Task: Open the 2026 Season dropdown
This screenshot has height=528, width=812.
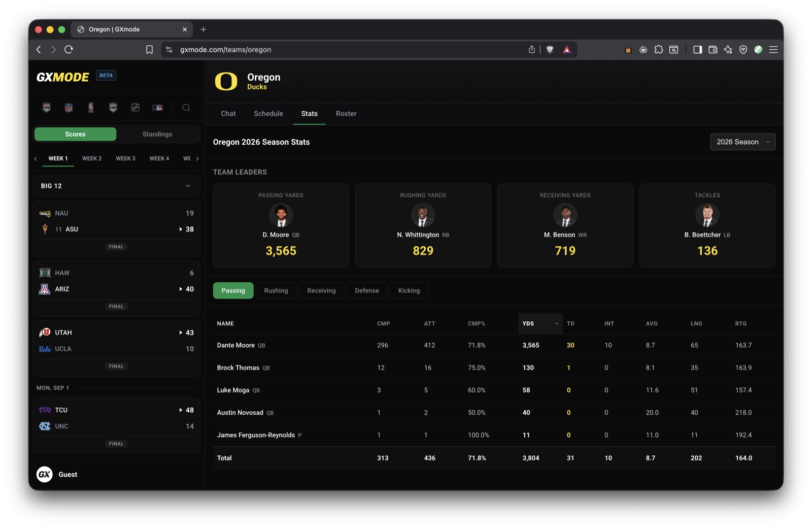Action: point(742,142)
